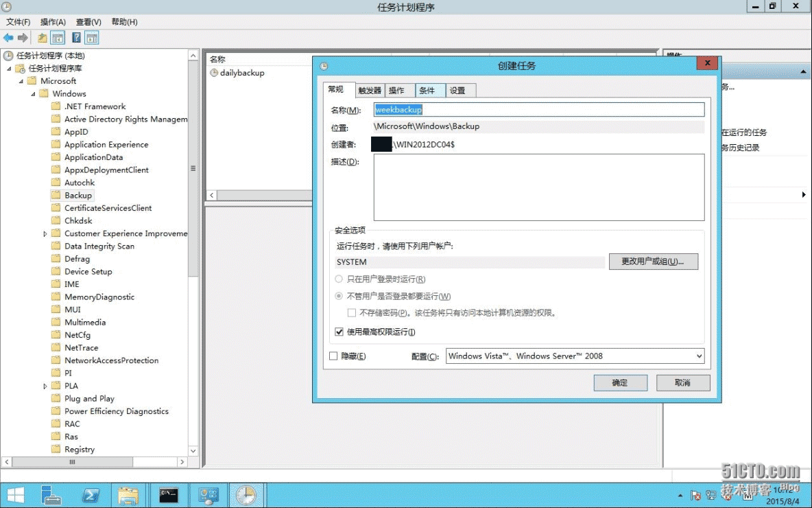
Task: Toggle the show/hide console tree icon
Action: (58, 38)
